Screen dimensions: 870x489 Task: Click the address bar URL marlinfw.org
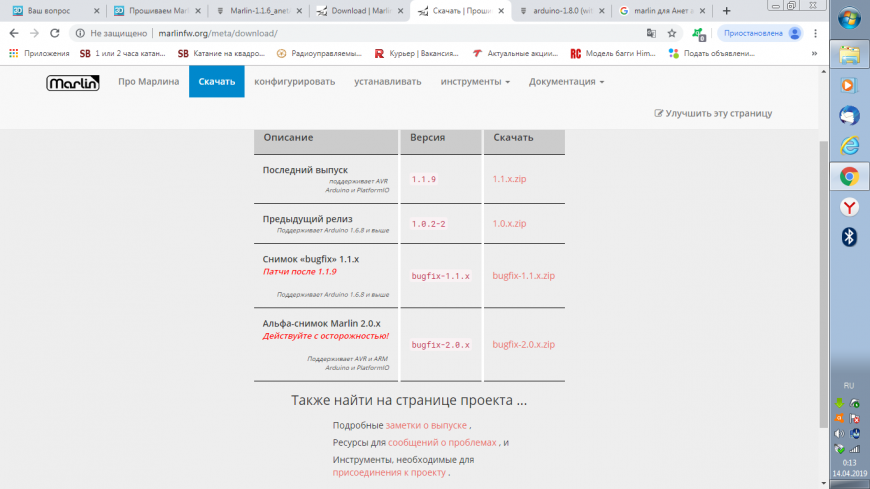[x=218, y=33]
